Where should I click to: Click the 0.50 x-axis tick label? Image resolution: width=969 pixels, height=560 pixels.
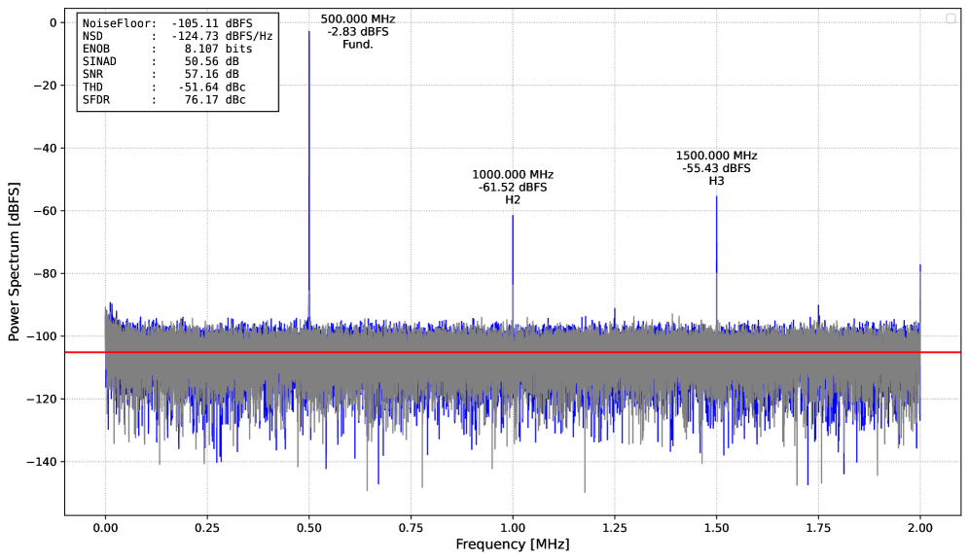(309, 528)
